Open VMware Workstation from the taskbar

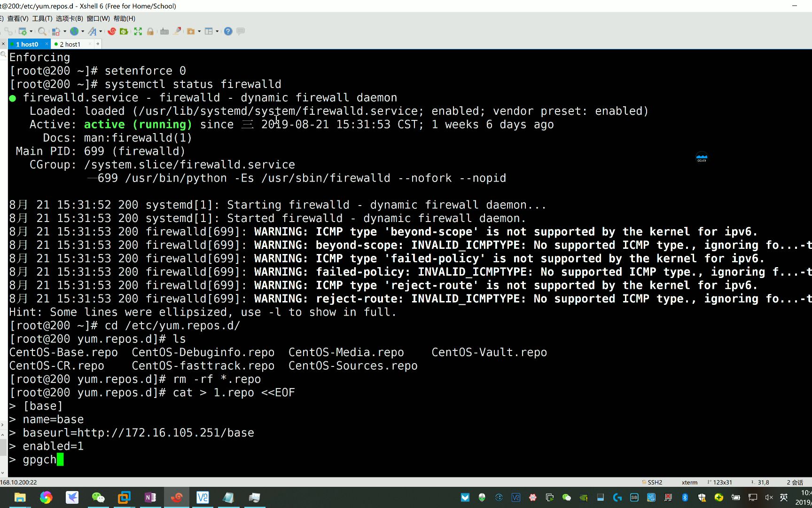point(124,498)
